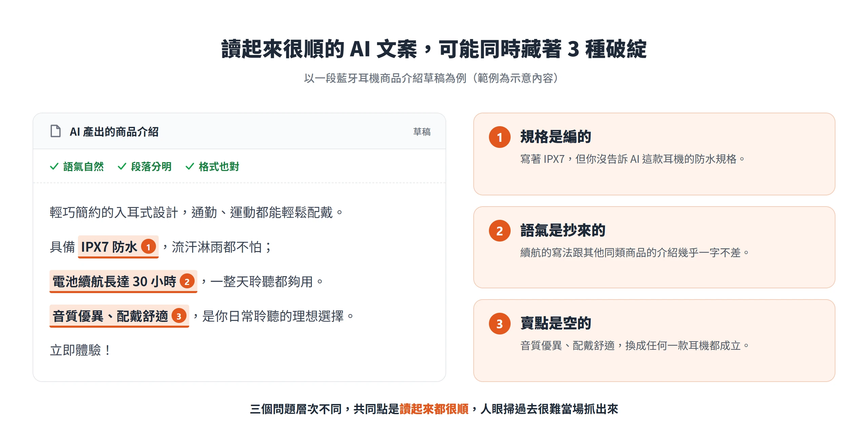Click the heading 語氣是抄來的
868x423 pixels.
(x=563, y=230)
